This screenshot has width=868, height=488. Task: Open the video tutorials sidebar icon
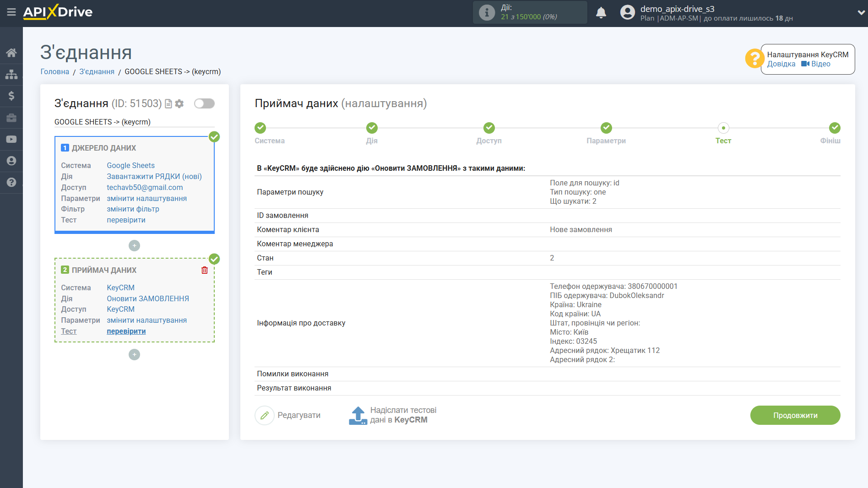(11, 139)
